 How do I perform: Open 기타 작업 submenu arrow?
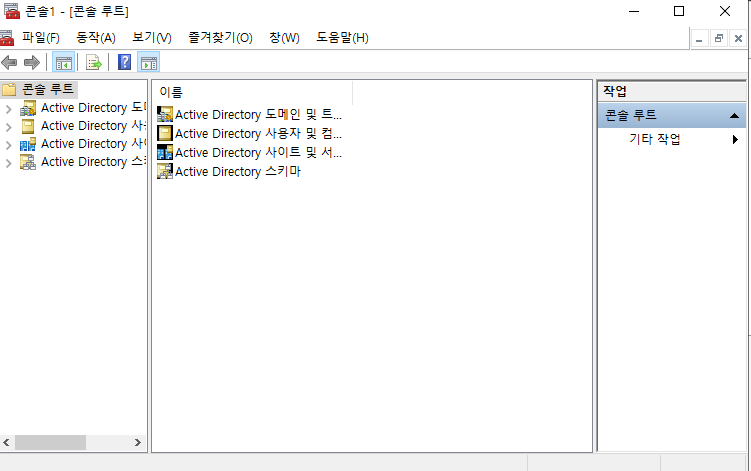[x=735, y=139]
